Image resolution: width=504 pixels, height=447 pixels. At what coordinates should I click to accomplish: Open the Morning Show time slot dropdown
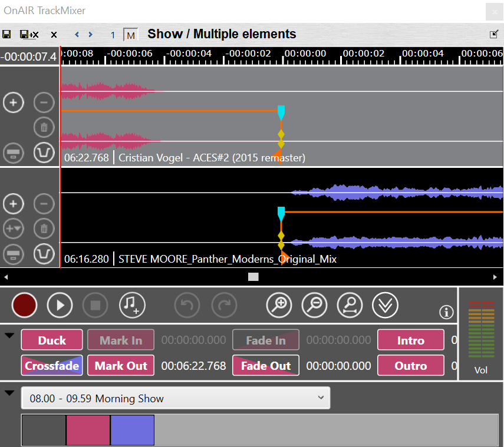(175, 399)
